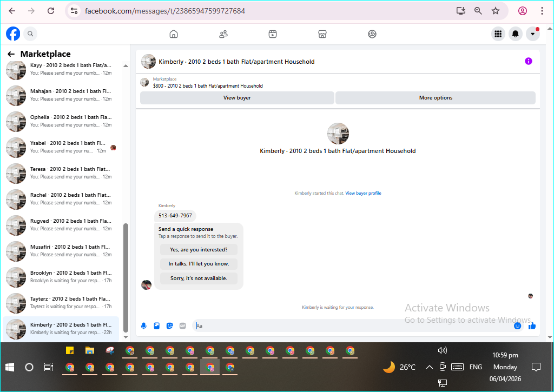
Task: Open the Tayterz conversation
Action: (x=61, y=303)
